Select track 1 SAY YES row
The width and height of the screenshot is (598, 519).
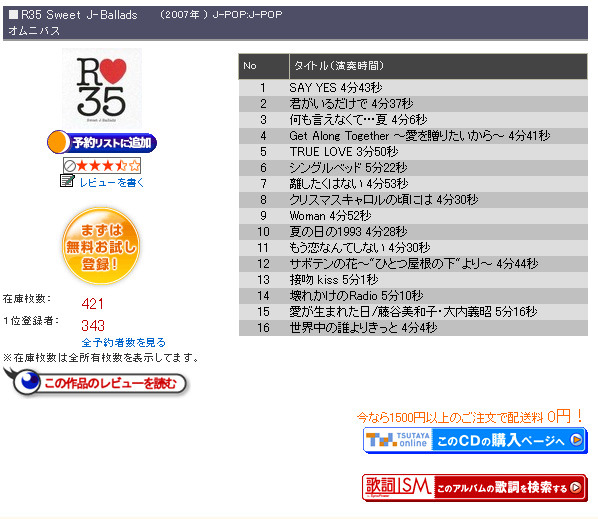pyautogui.click(x=413, y=88)
